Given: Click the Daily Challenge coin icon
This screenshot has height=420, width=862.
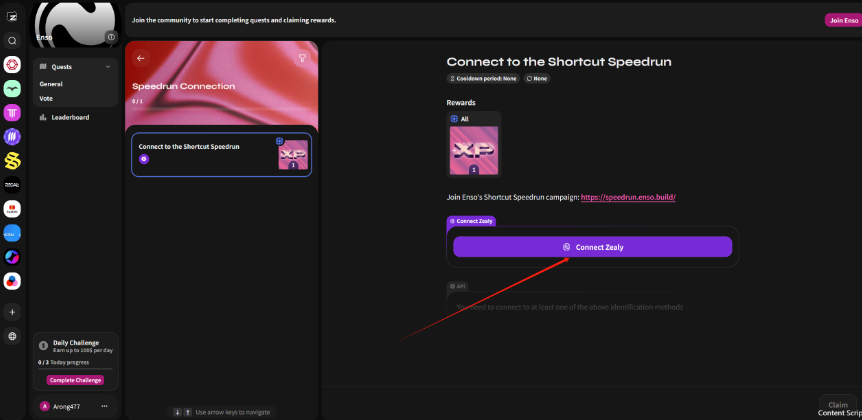Looking at the screenshot, I should click(43, 346).
